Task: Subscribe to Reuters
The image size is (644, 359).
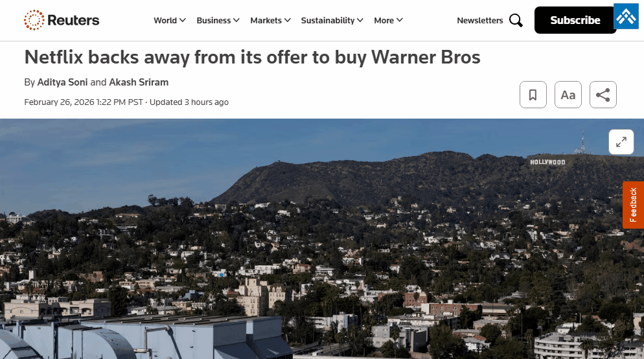Action: [575, 20]
